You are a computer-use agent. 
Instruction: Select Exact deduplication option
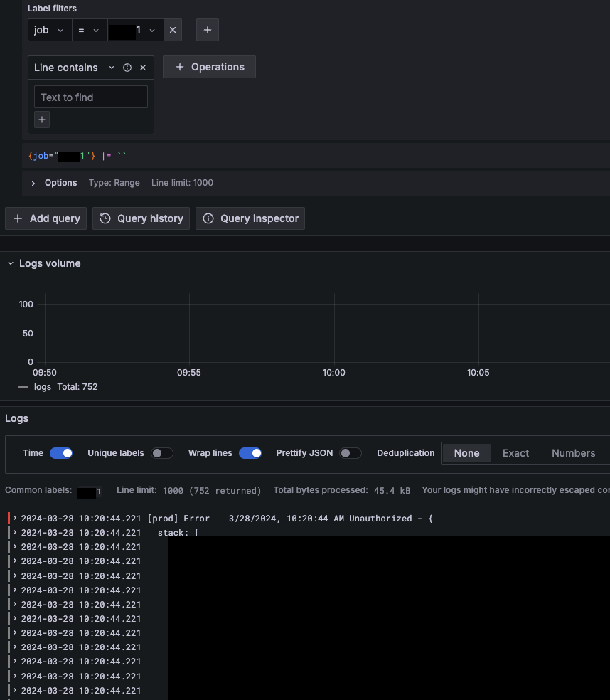click(x=516, y=453)
